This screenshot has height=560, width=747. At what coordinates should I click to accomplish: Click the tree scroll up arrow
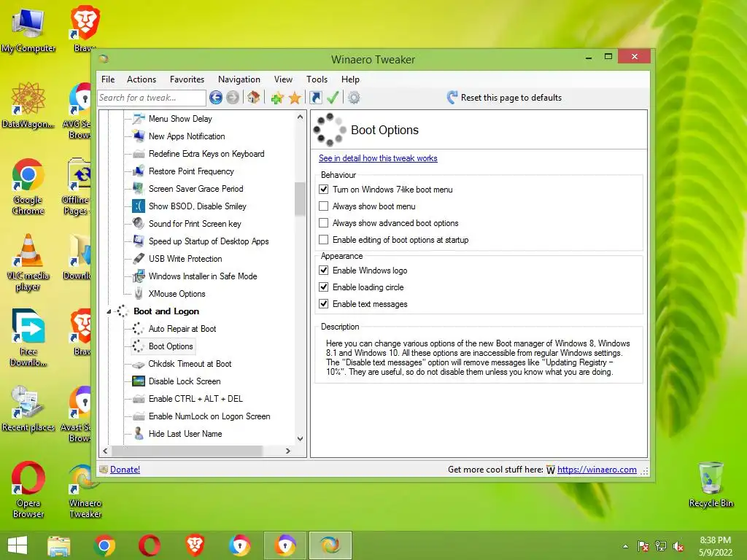300,117
